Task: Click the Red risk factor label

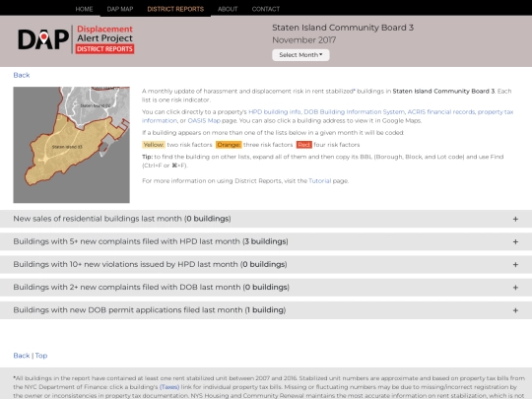Action: pyautogui.click(x=304, y=145)
